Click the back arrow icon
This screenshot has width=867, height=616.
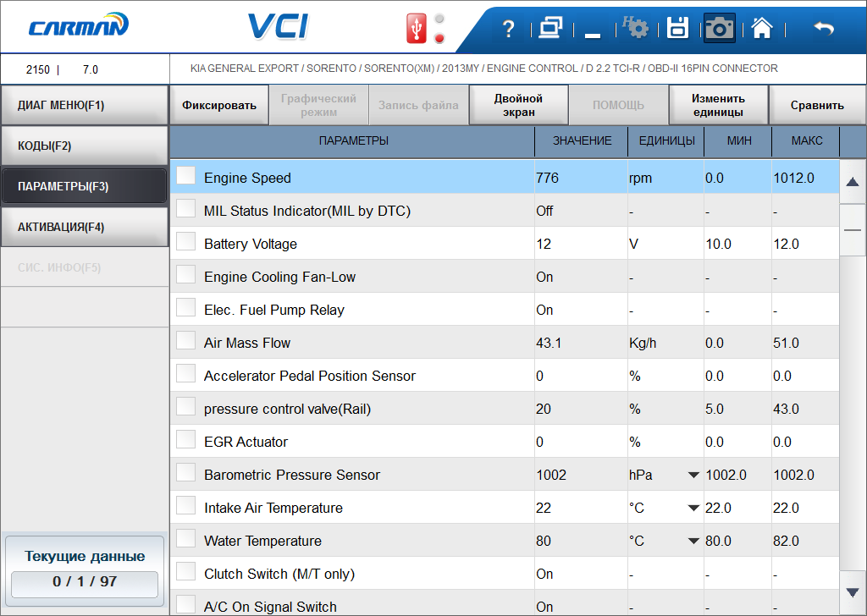tap(824, 28)
